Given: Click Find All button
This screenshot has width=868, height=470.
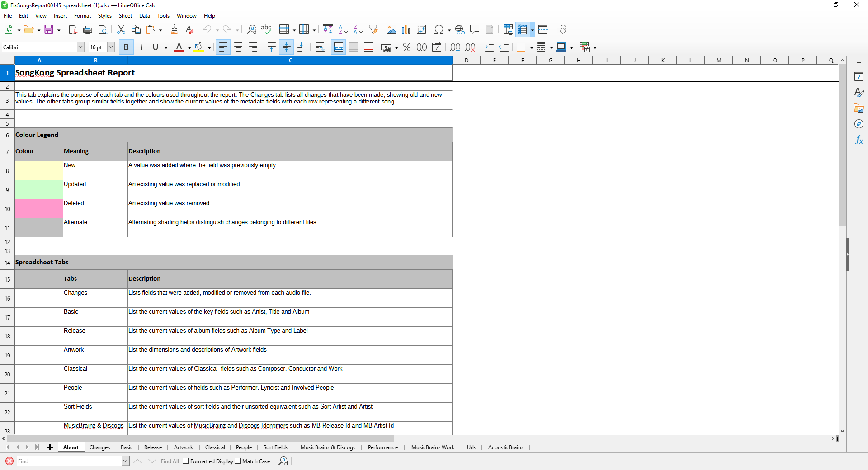Looking at the screenshot, I should tap(170, 461).
